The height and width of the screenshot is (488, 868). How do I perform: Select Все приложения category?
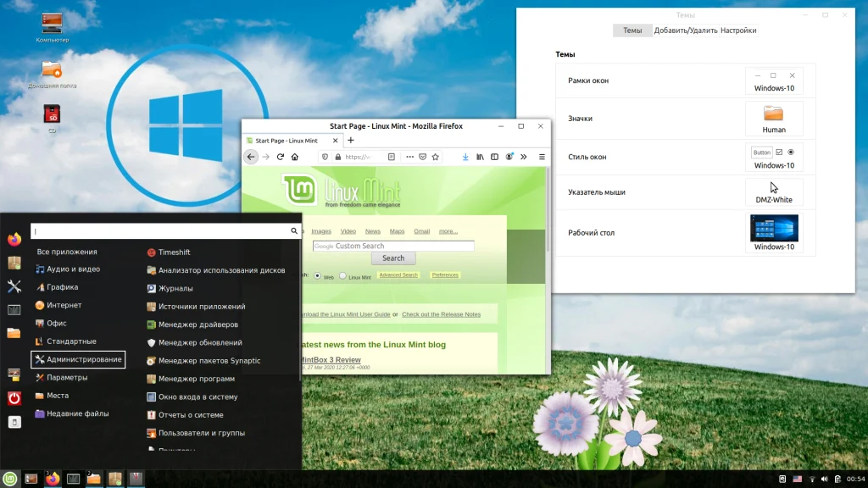[x=66, y=252]
